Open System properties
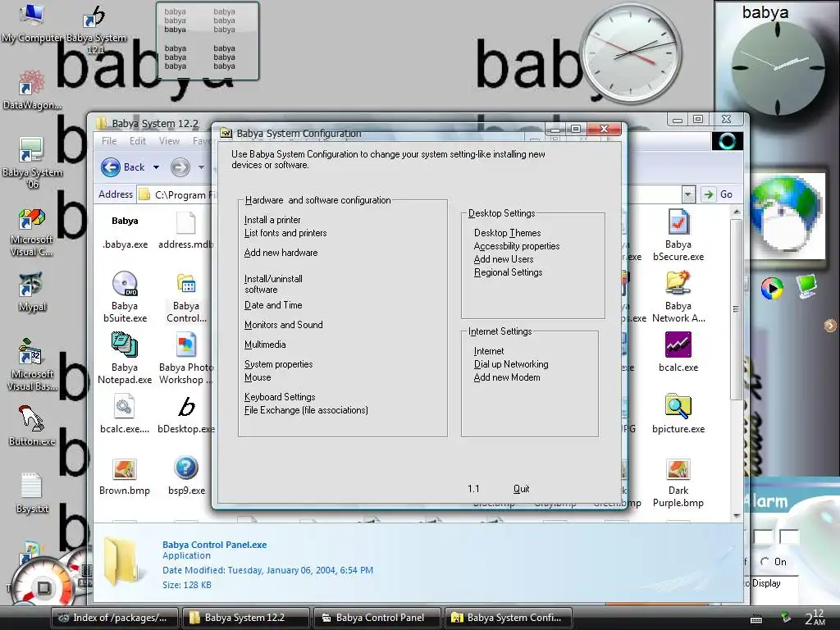This screenshot has width=840, height=630. [x=278, y=364]
